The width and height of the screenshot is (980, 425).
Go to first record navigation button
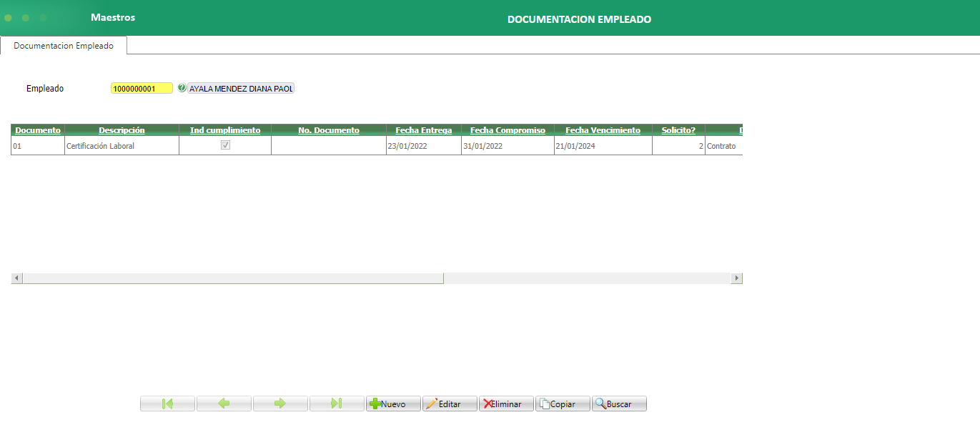(167, 404)
